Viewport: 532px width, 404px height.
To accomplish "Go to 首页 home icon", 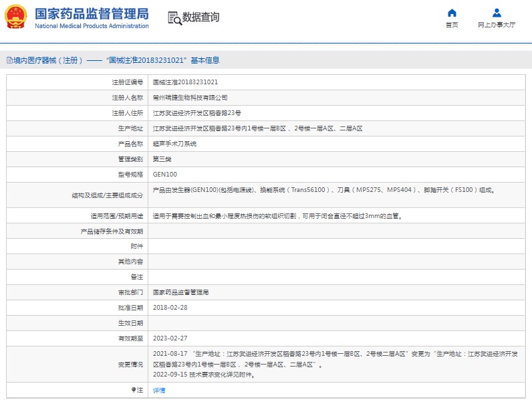I will (452, 13).
